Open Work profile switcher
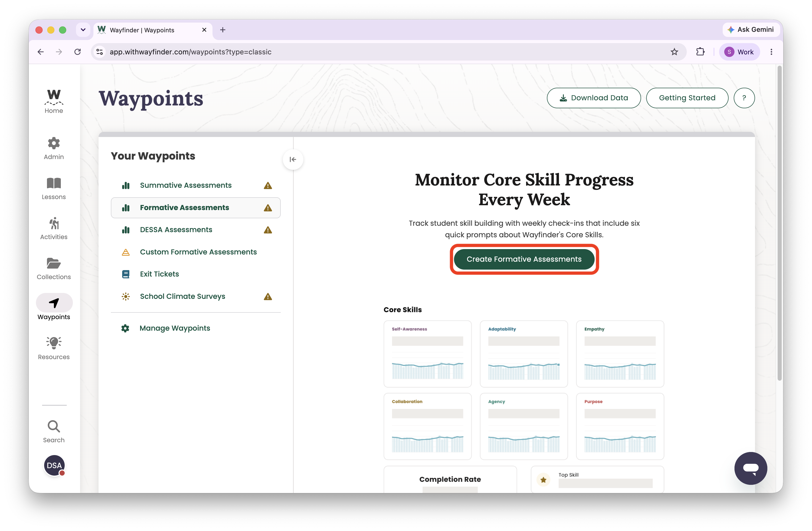812x531 pixels. pos(739,52)
